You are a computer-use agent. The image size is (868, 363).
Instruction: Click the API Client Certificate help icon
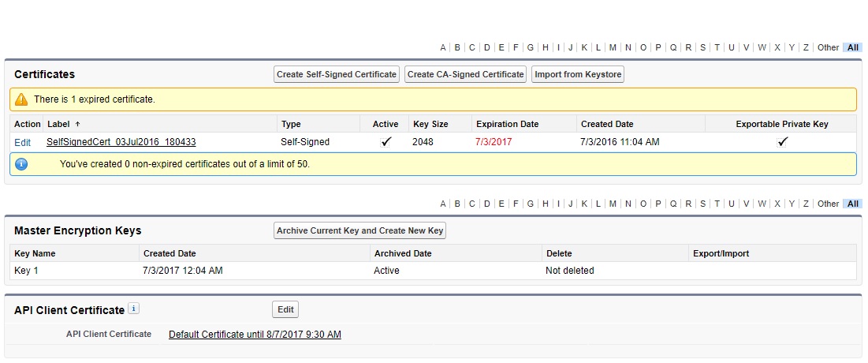coord(134,309)
